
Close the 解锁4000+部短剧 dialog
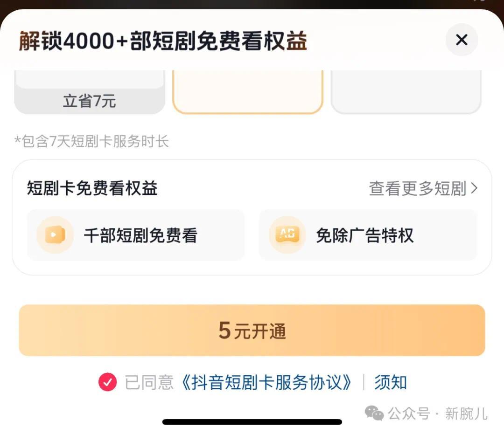462,40
